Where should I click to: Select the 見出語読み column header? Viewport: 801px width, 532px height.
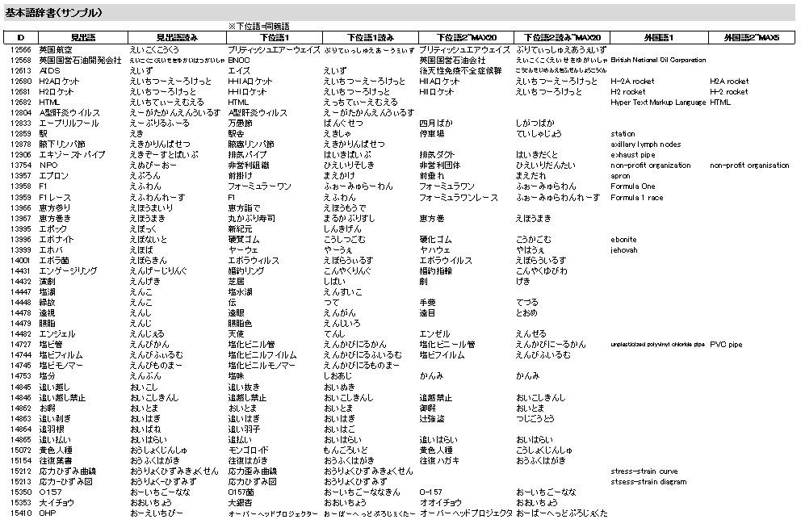pos(177,37)
